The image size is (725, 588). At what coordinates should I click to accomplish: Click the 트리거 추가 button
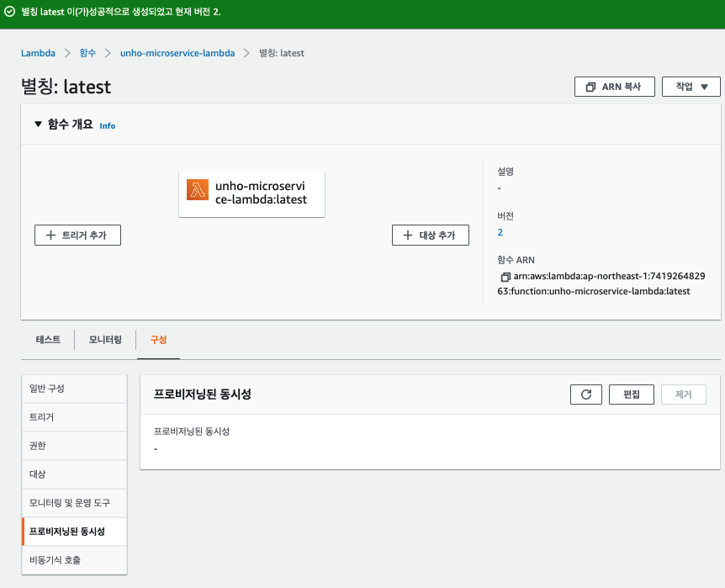tap(77, 235)
